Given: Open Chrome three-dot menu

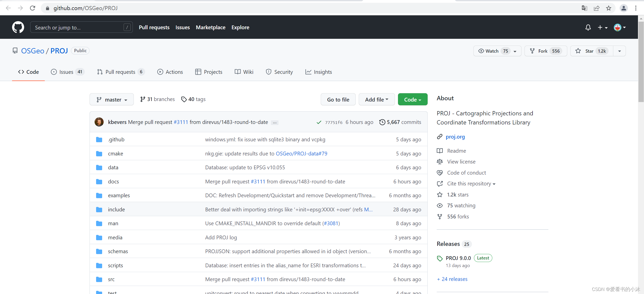Looking at the screenshot, I should [x=636, y=8].
